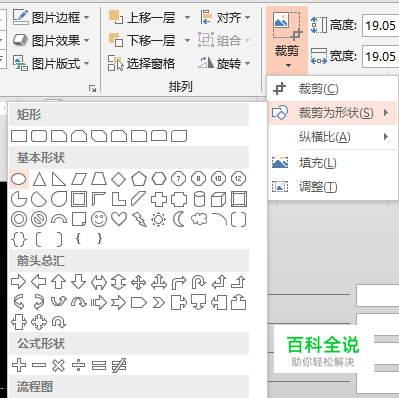
Task: Choose the plain rectangle shape
Action: (19, 136)
